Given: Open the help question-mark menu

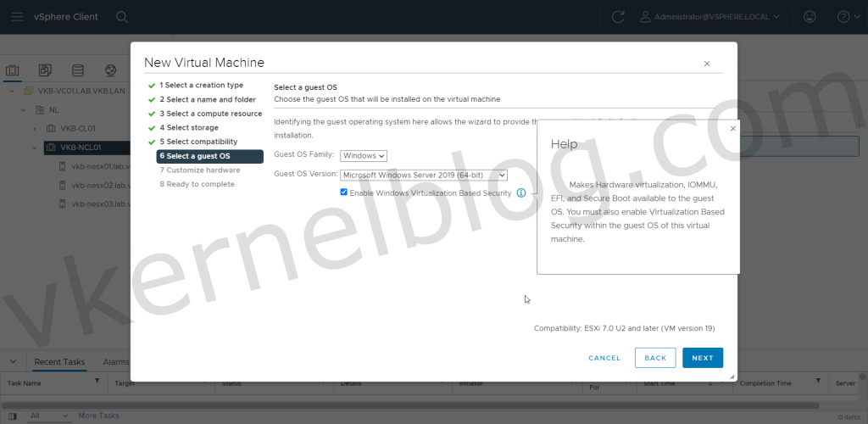Looking at the screenshot, I should 848,17.
